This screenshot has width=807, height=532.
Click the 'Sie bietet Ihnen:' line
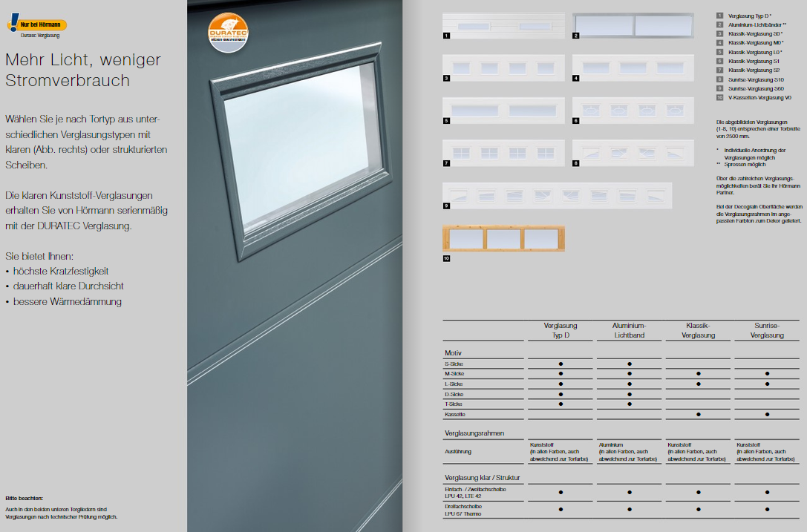coord(39,256)
